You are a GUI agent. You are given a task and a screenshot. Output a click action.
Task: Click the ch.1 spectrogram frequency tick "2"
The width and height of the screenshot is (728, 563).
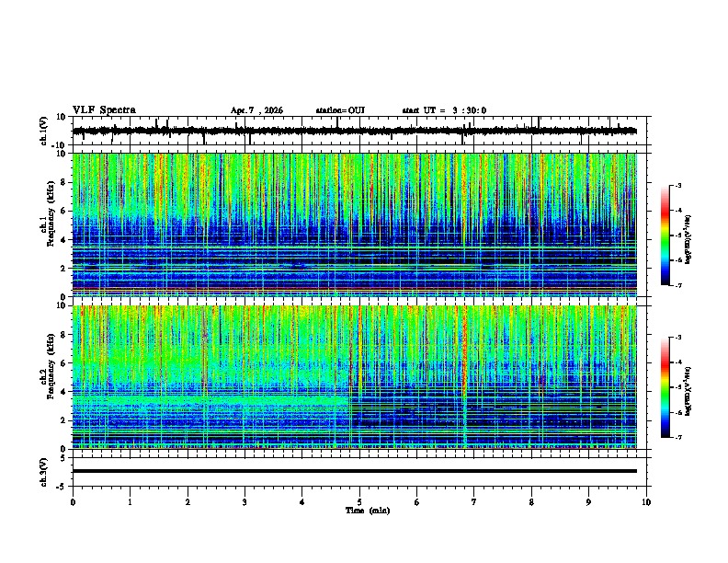click(63, 269)
